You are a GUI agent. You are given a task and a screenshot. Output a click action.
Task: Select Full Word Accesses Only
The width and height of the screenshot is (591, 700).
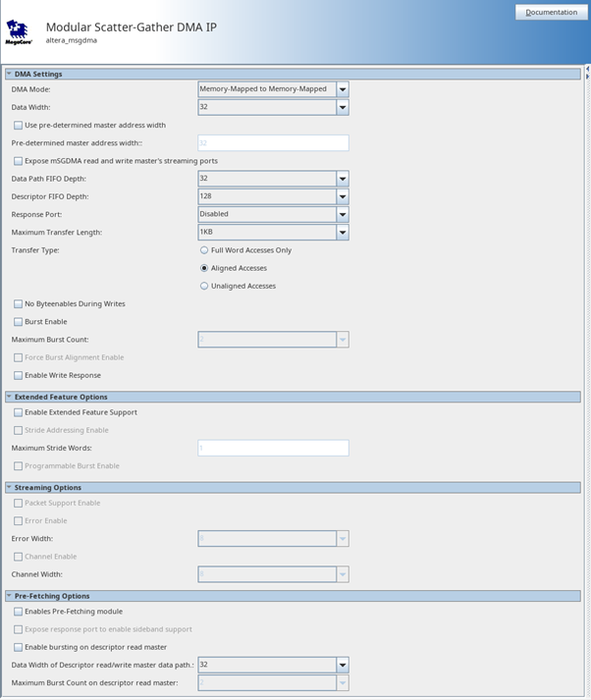click(x=204, y=250)
